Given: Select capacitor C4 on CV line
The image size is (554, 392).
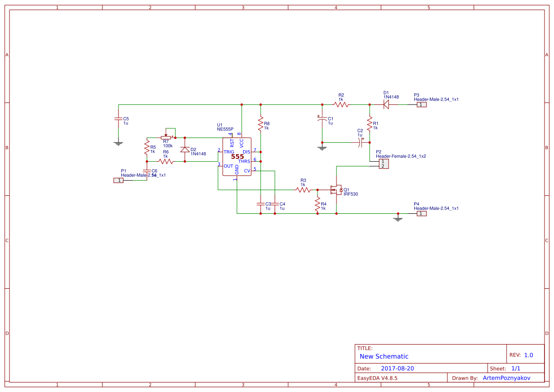Looking at the screenshot, I should click(x=274, y=204).
